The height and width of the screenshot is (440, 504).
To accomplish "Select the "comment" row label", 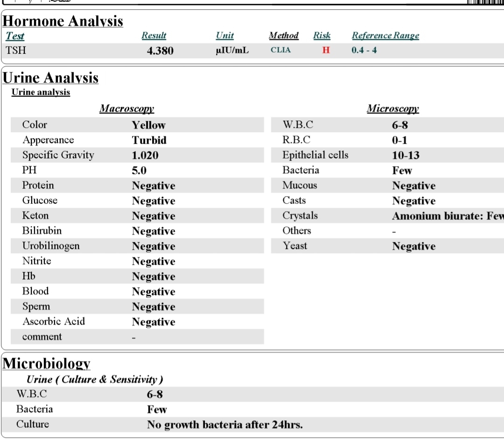I will tap(42, 337).
